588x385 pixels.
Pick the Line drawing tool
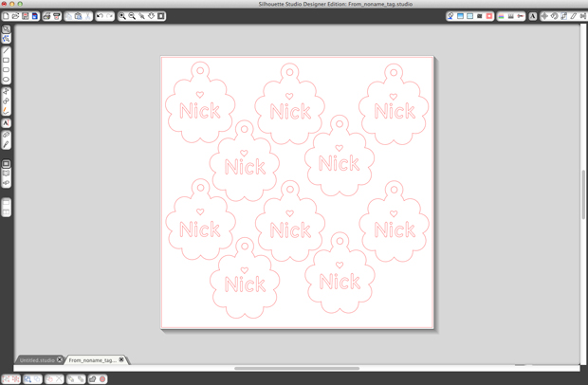pos(6,50)
